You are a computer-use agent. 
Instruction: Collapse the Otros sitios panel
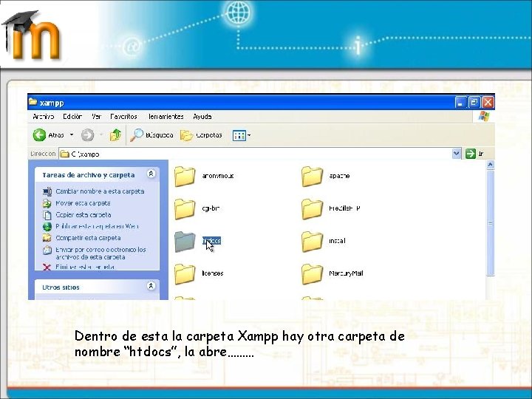click(x=151, y=286)
